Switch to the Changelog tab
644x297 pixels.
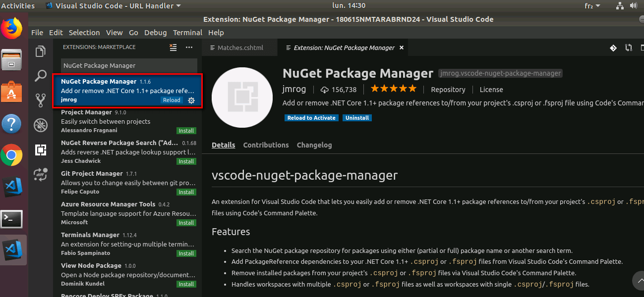click(314, 145)
